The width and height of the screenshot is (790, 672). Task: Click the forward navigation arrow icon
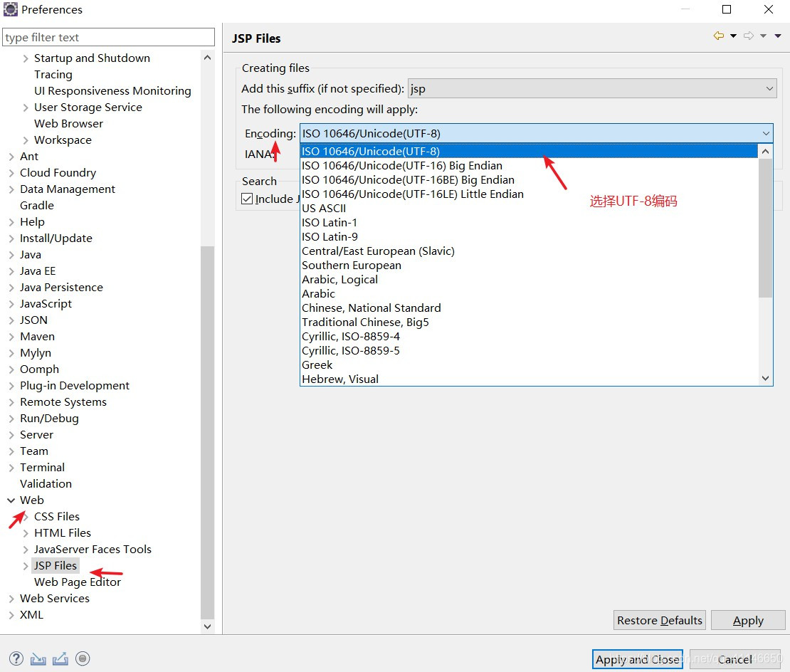pos(749,36)
